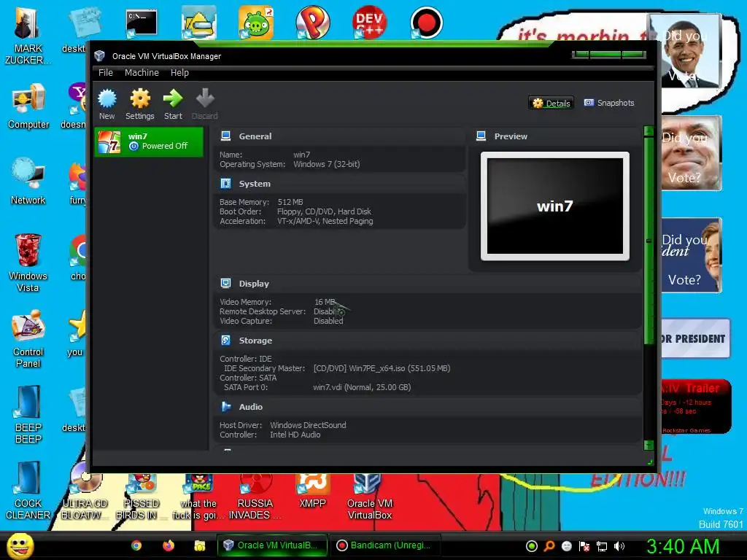
Task: Launch Chrome from the taskbar
Action: 136,545
